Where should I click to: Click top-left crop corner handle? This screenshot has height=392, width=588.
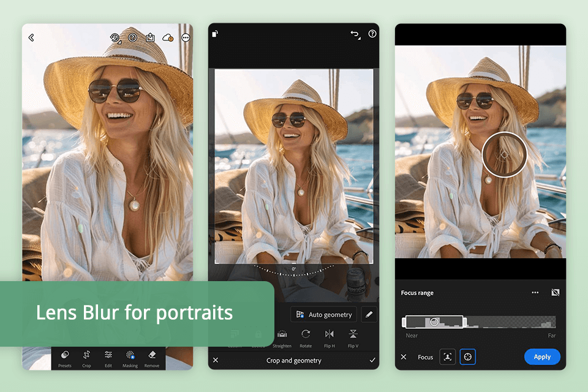tap(215, 70)
